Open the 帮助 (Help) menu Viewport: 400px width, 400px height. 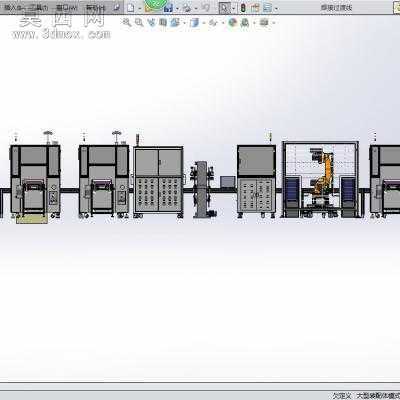(95, 7)
